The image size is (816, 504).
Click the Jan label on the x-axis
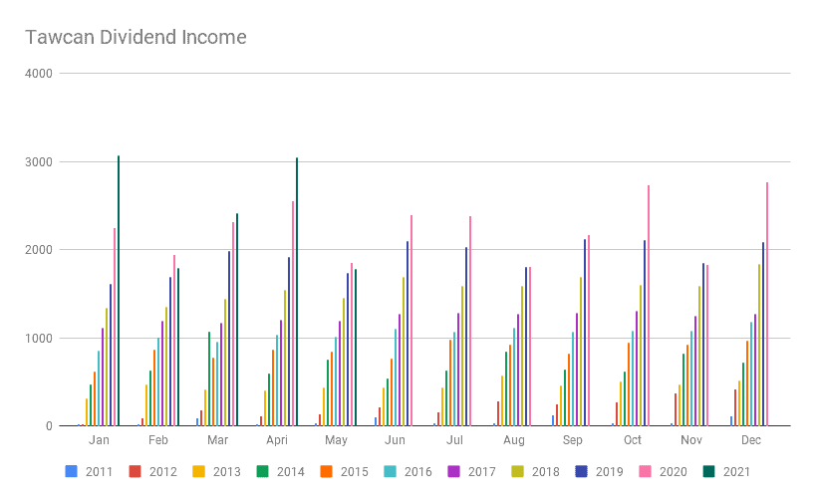point(100,439)
